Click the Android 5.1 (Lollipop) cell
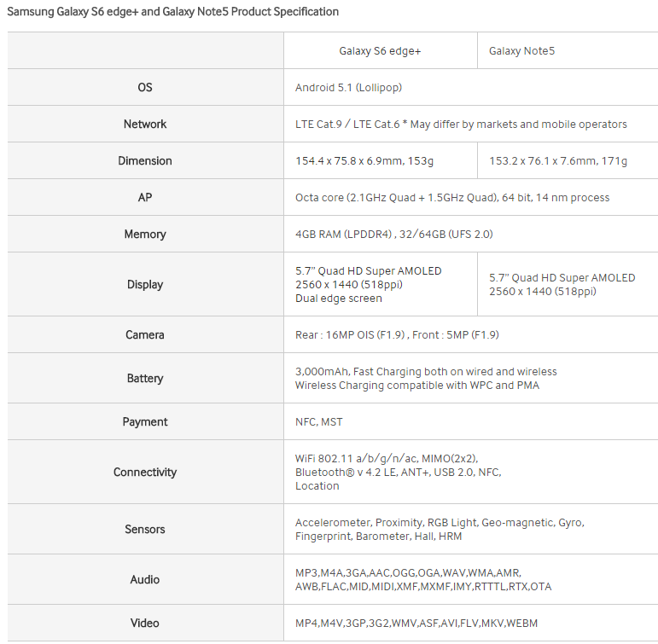658x644 pixels. (x=348, y=88)
